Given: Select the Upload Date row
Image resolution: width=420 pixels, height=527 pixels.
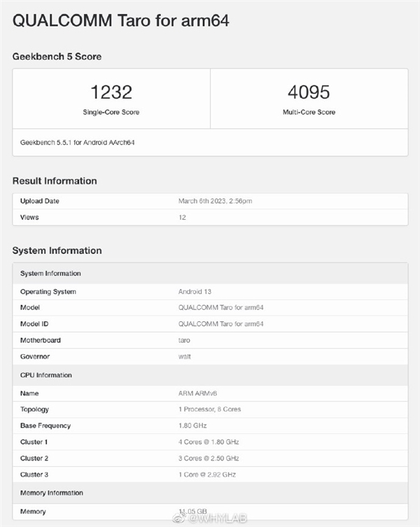Looking at the screenshot, I should tap(210, 201).
